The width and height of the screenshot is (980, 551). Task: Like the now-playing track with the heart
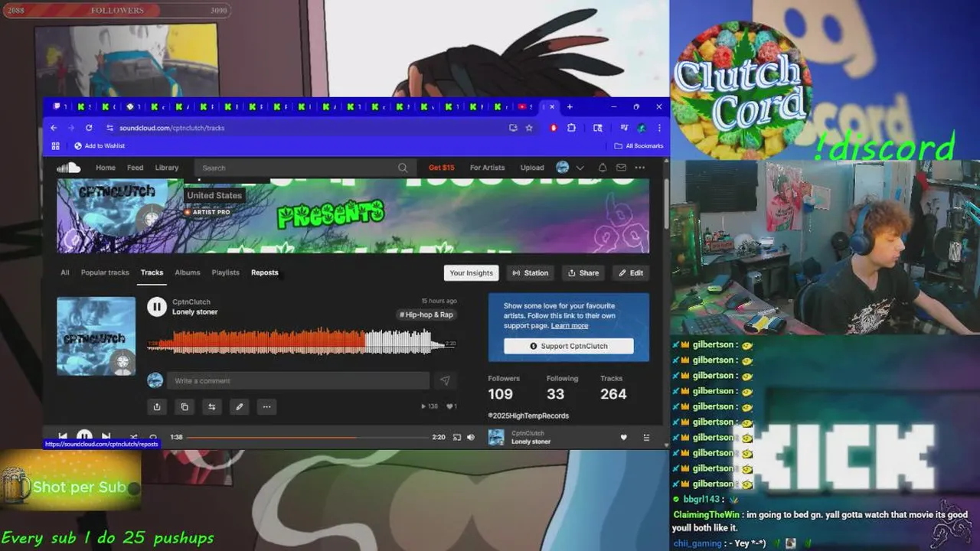[623, 437]
